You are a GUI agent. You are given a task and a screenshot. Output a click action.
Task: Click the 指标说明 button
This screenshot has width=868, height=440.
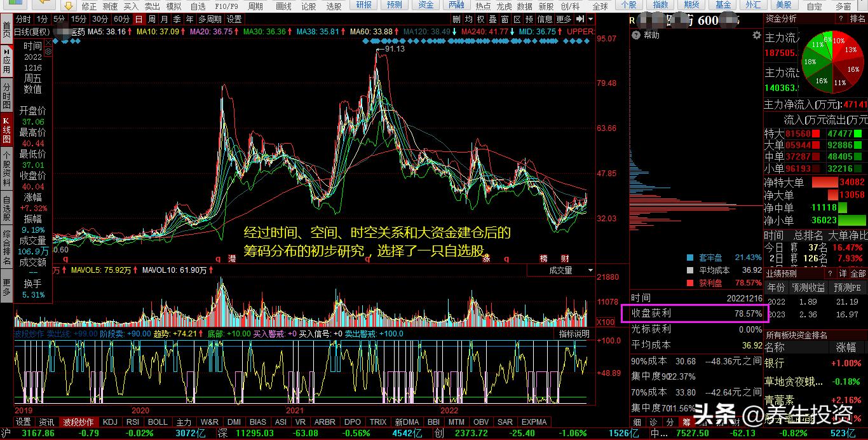(574, 333)
